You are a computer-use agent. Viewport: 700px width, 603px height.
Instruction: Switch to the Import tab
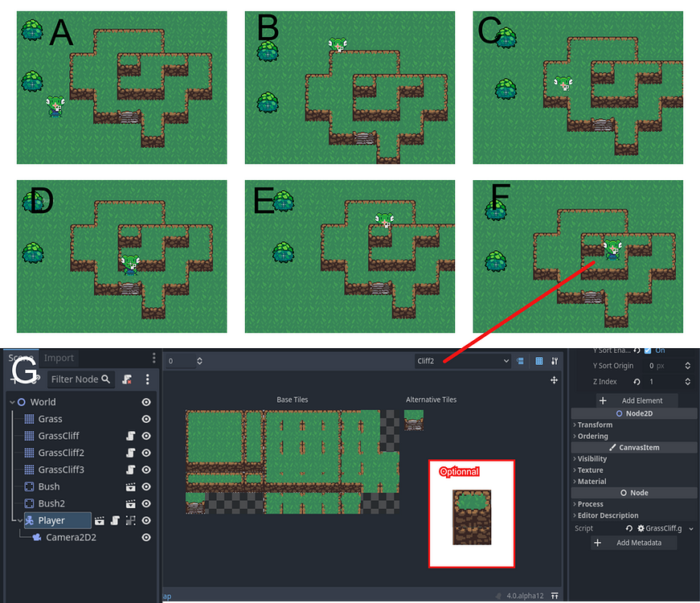59,358
